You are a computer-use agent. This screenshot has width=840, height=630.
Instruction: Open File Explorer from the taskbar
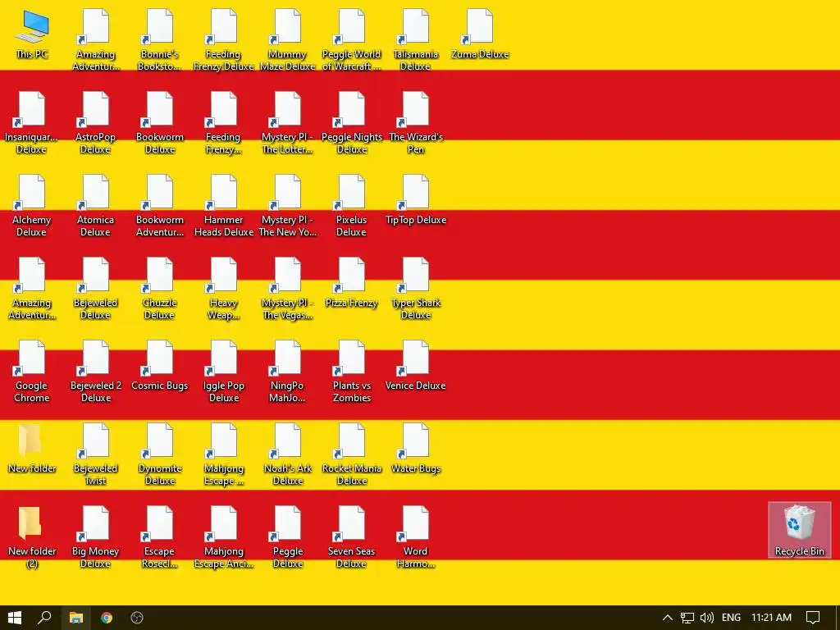76,618
